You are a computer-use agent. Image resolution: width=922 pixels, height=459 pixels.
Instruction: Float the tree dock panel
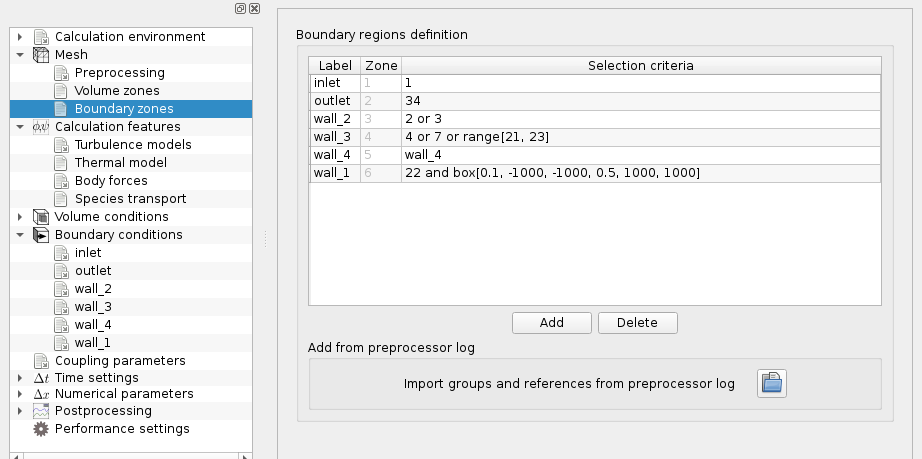(240, 8)
